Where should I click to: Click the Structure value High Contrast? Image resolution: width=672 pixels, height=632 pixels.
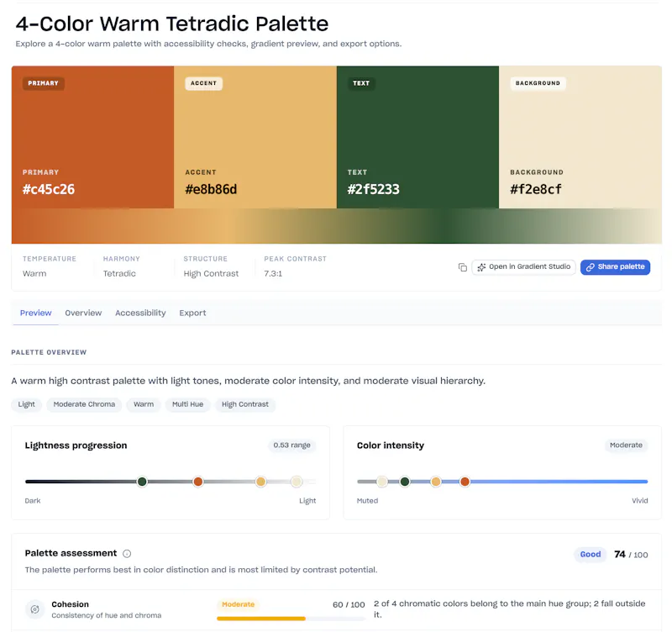coord(211,273)
